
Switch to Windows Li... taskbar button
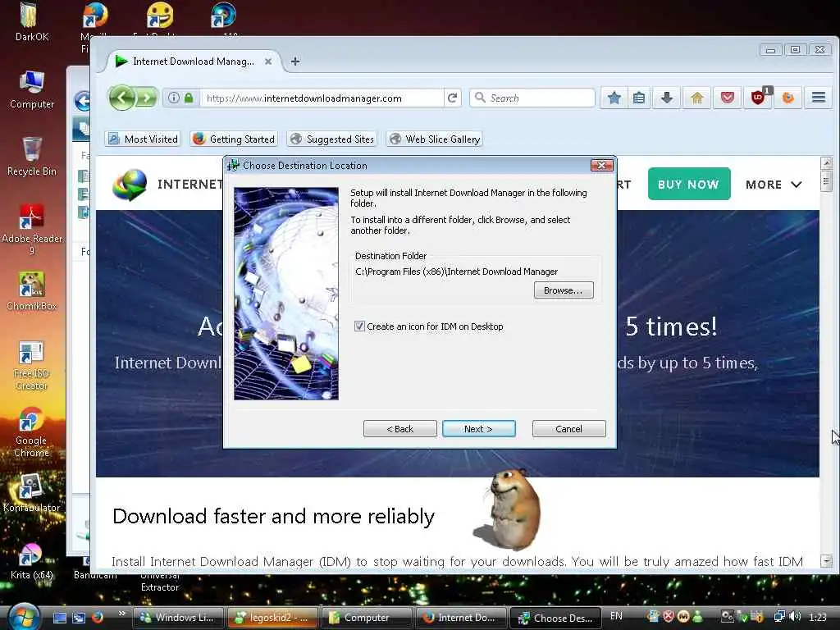point(178,618)
